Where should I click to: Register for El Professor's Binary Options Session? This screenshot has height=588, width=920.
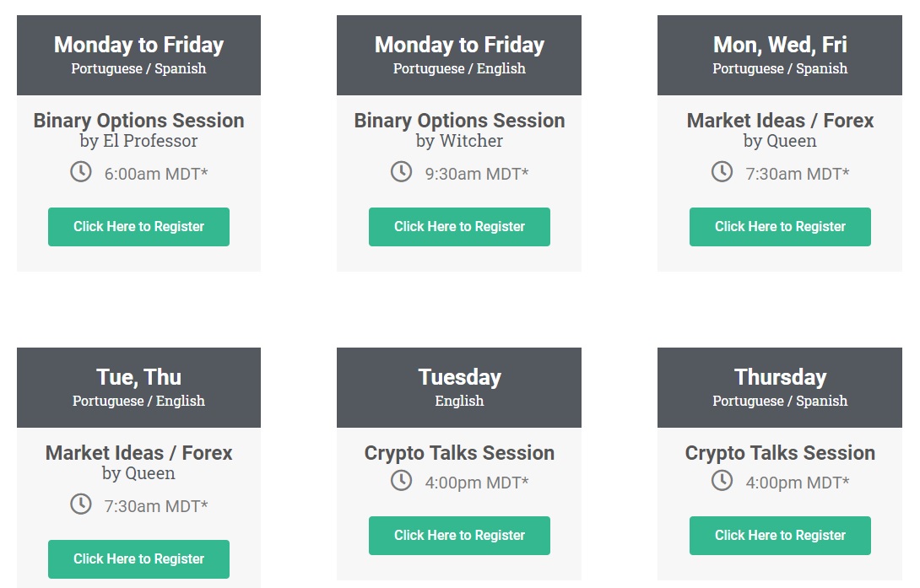point(138,227)
